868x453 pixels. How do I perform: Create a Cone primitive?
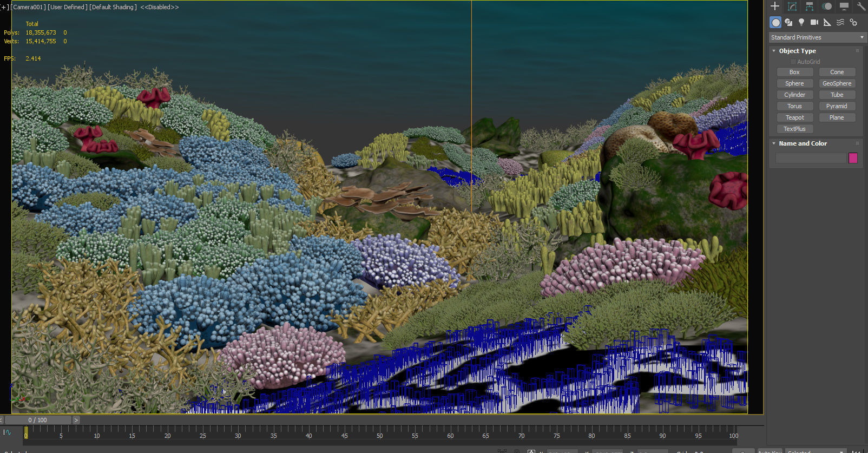coord(837,72)
